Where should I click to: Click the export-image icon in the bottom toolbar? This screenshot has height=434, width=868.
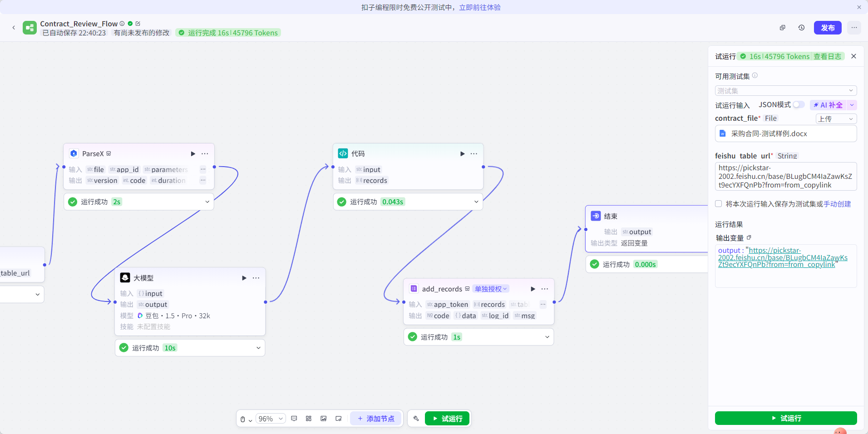point(323,418)
